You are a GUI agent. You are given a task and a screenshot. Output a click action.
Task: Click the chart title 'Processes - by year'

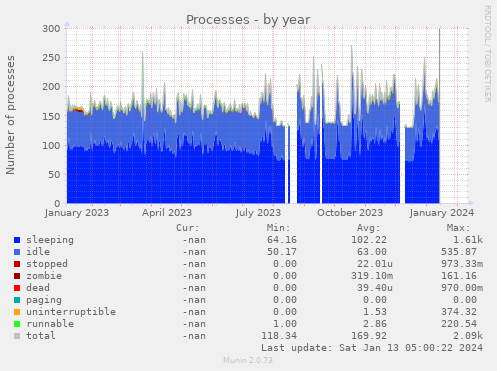coord(248,20)
